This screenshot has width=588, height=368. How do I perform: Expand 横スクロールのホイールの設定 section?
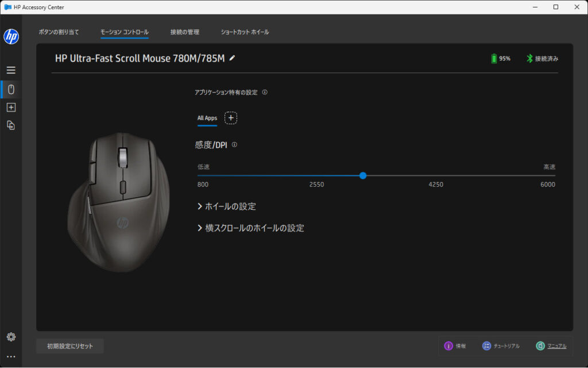pos(250,228)
